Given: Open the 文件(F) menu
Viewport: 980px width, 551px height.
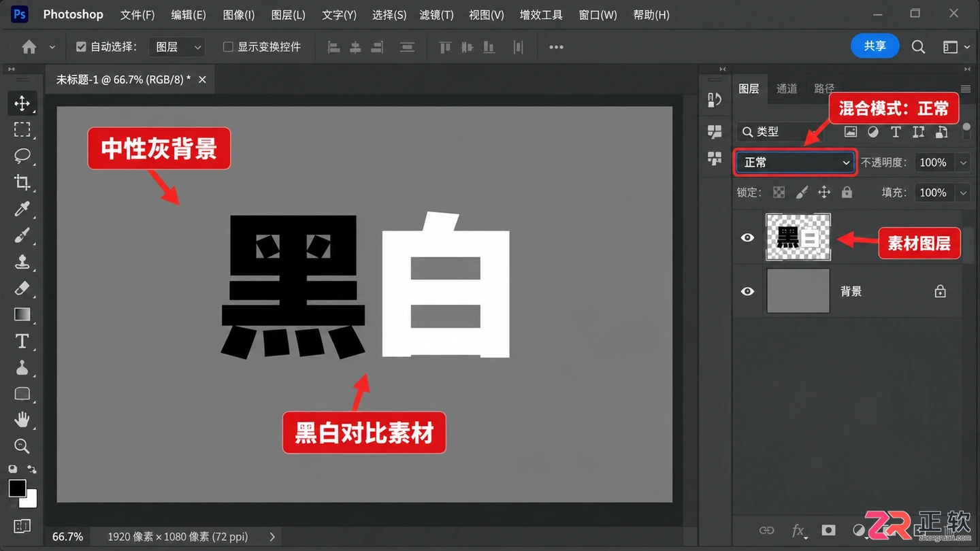Looking at the screenshot, I should click(137, 14).
